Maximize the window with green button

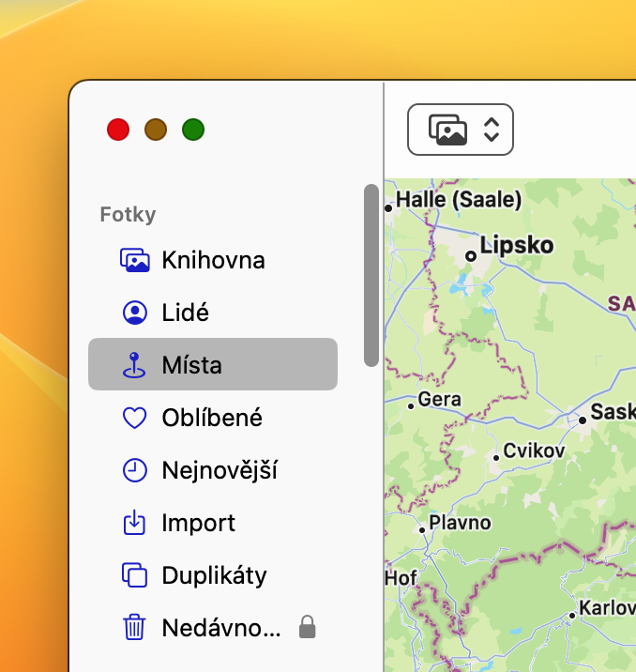[x=193, y=130]
